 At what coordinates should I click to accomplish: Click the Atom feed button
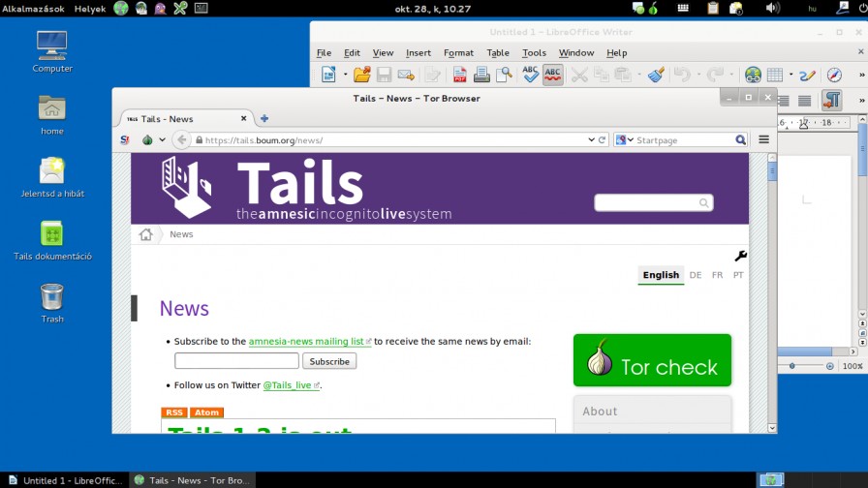pos(206,412)
